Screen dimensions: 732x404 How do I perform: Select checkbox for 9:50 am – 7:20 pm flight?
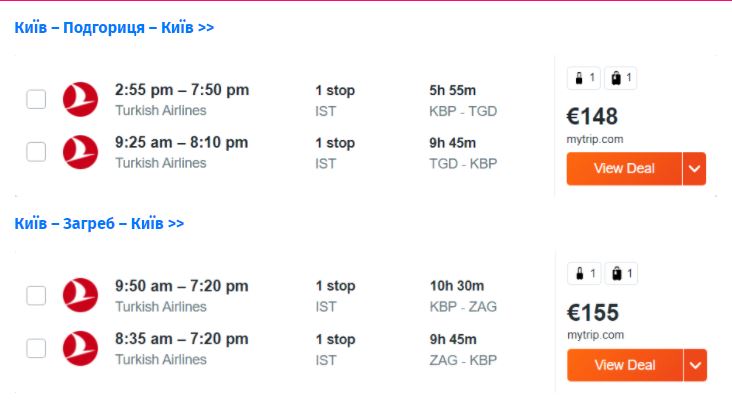point(36,295)
